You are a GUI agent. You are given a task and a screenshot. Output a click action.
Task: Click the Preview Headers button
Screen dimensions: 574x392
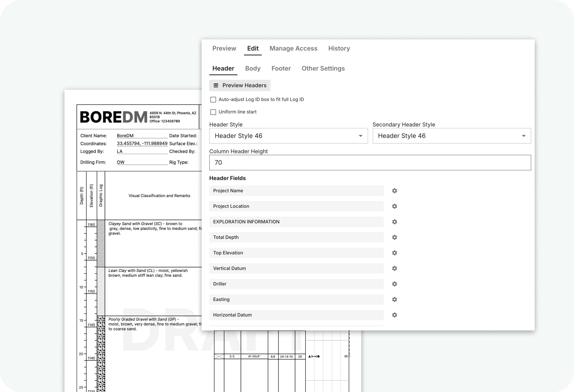click(240, 85)
